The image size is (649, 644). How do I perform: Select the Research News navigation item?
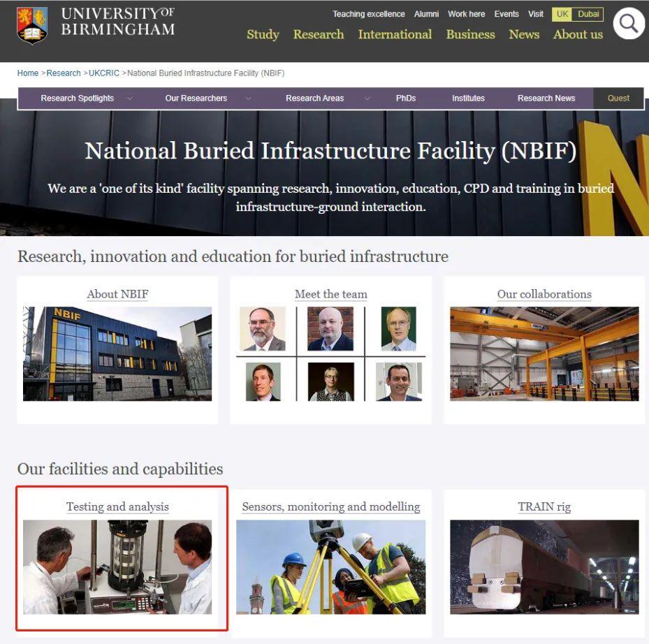pos(546,98)
